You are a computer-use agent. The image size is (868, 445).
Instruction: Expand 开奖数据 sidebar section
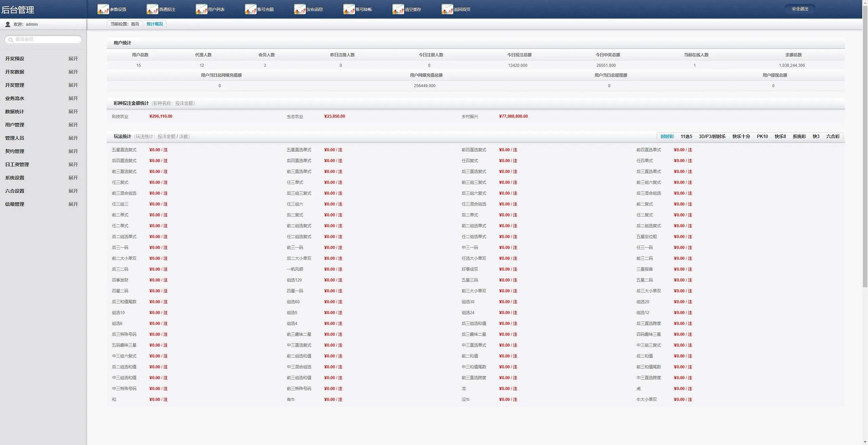[x=73, y=72]
